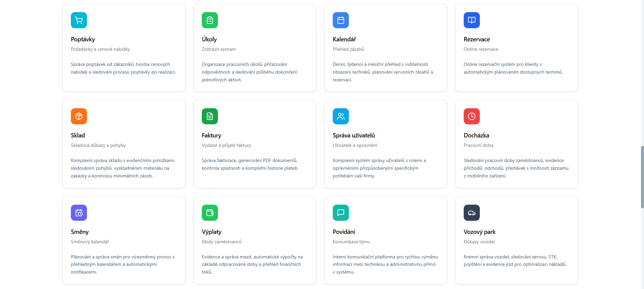Click the teal Povídání chat bubble icon

(x=341, y=213)
